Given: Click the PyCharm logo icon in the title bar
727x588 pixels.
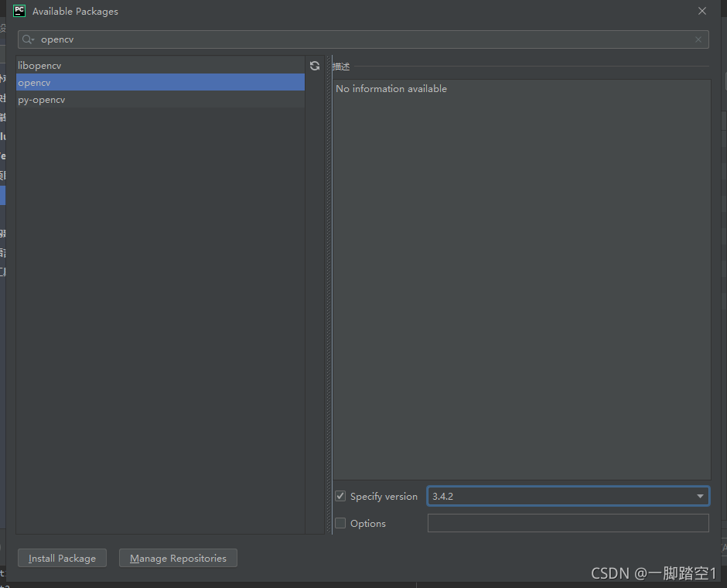Looking at the screenshot, I should 19,11.
